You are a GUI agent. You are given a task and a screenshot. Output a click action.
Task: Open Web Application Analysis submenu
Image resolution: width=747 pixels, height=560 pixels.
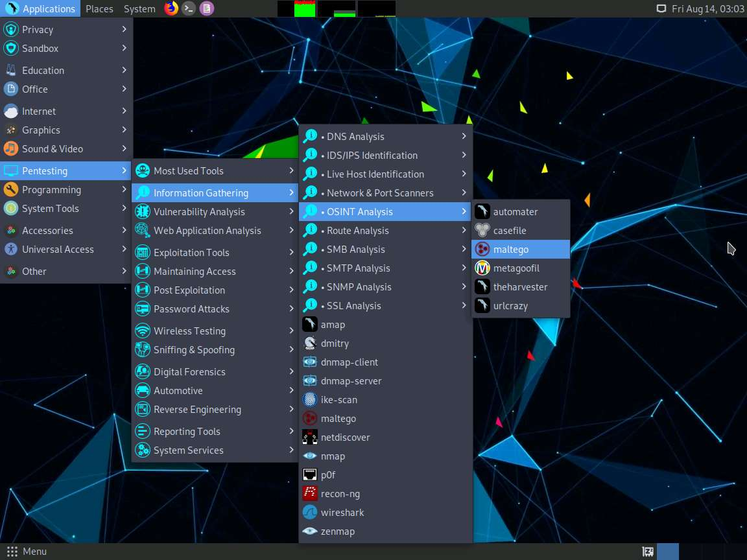(215, 231)
